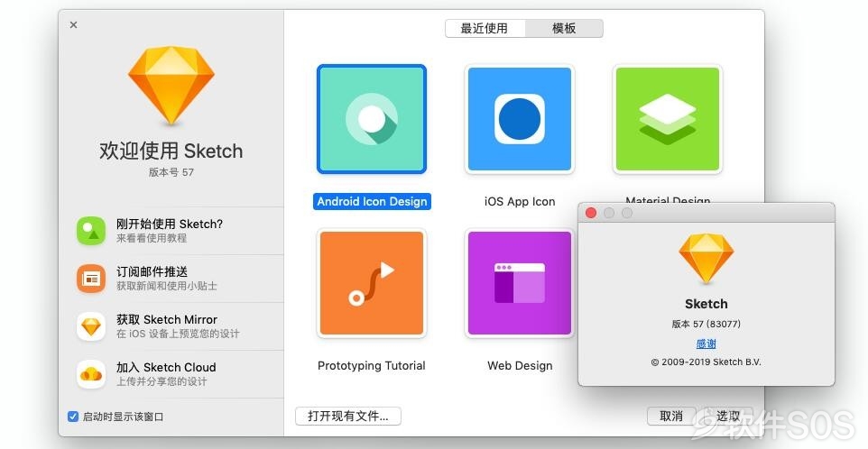
Task: Click the green tutorial icon beside 刚开始使用 Sketch?
Action: pyautogui.click(x=91, y=231)
